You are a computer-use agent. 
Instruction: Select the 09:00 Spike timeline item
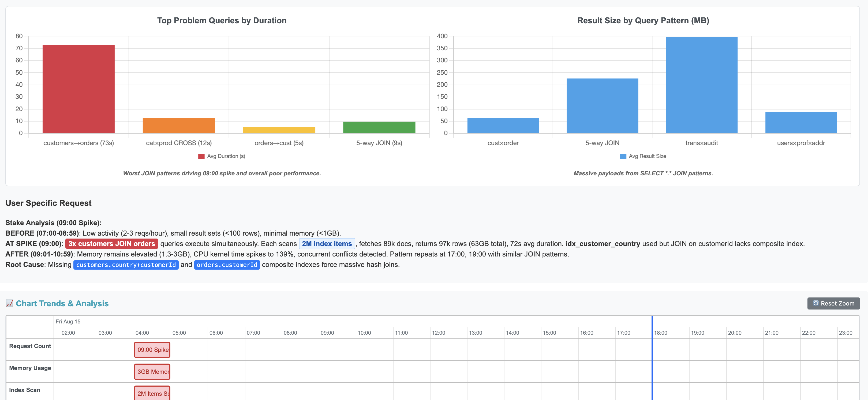click(x=152, y=349)
